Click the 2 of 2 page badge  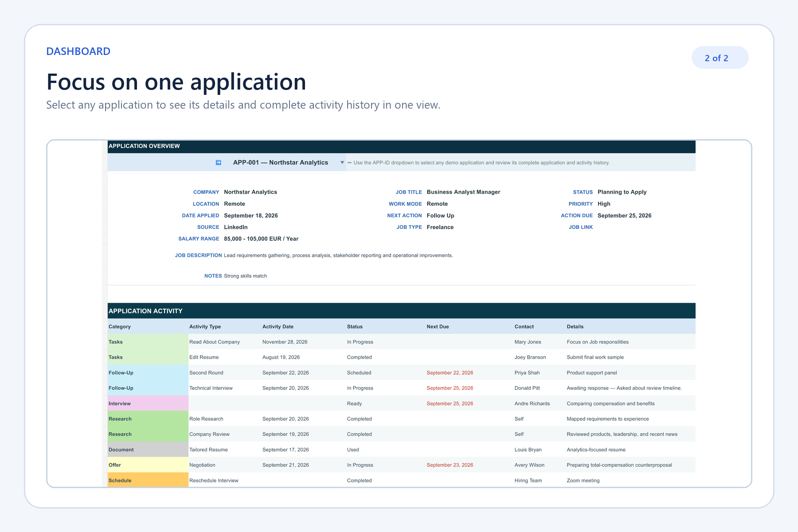click(x=720, y=58)
